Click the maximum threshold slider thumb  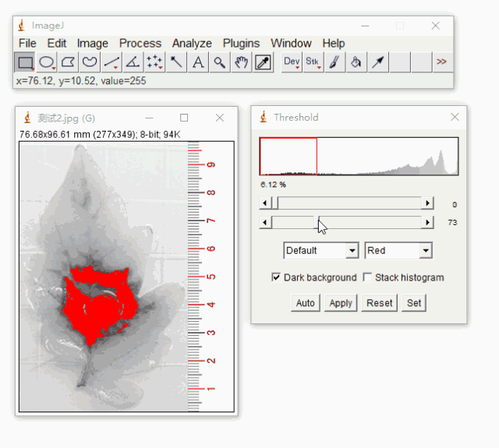[x=317, y=222]
